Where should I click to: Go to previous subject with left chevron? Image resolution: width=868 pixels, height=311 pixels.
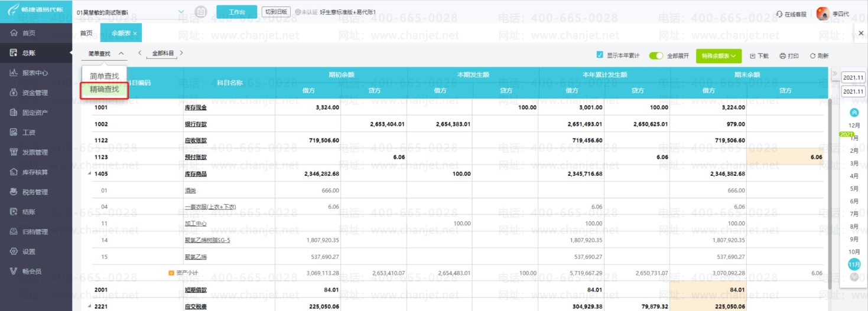click(x=139, y=53)
